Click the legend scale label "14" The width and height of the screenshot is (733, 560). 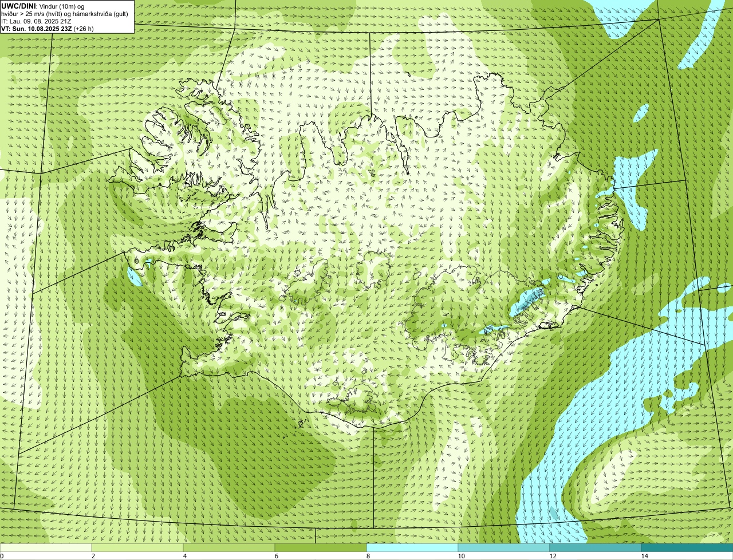(644, 556)
